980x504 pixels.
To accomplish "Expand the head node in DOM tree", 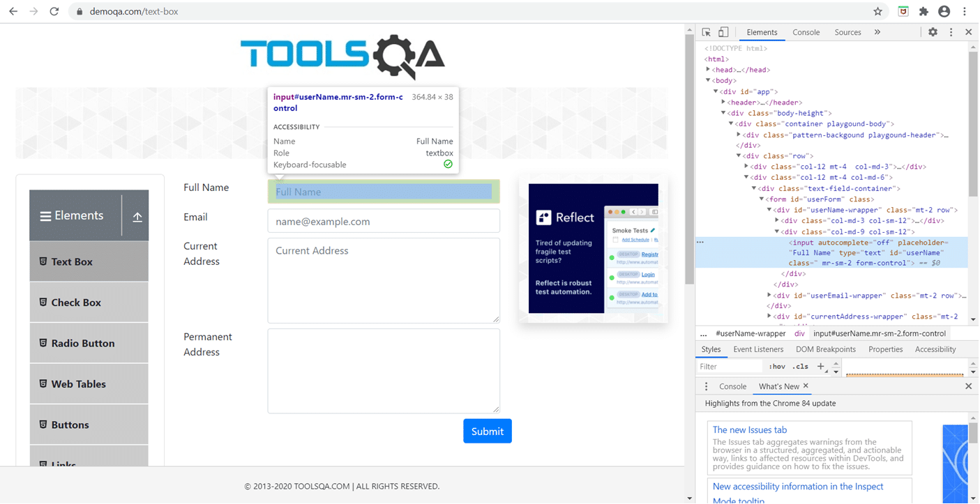I will click(x=708, y=70).
